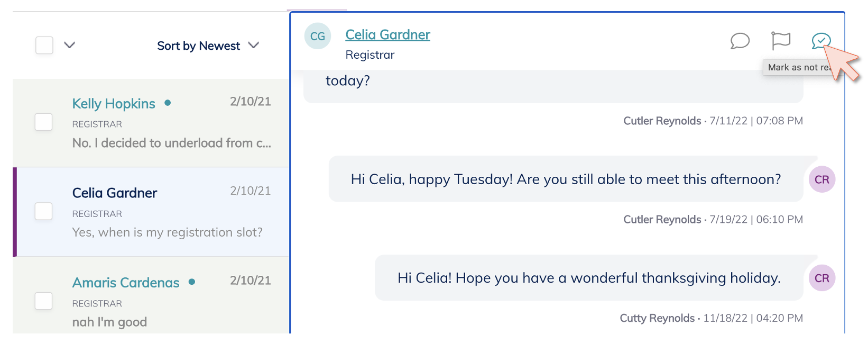Select the Celia Gardner conversation preview text

click(167, 232)
